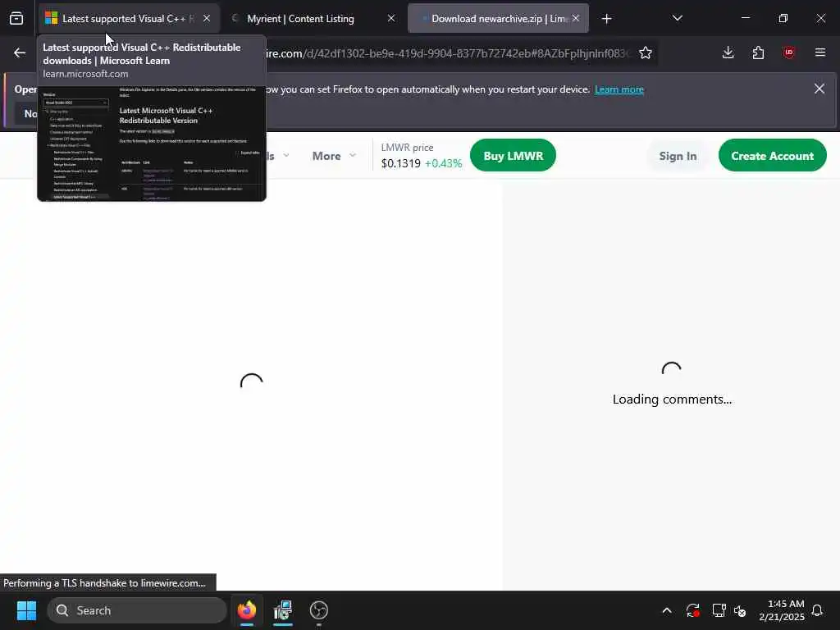Click the muted volume tray icon
The width and height of the screenshot is (840, 630).
tap(740, 610)
